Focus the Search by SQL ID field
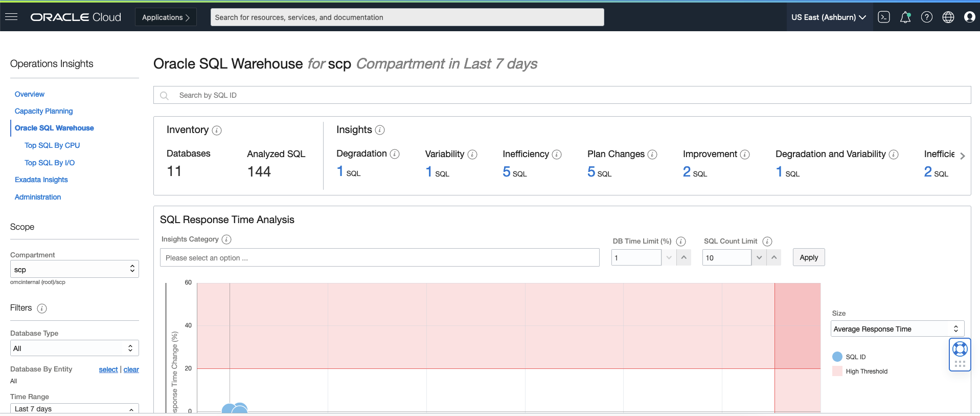 point(562,95)
